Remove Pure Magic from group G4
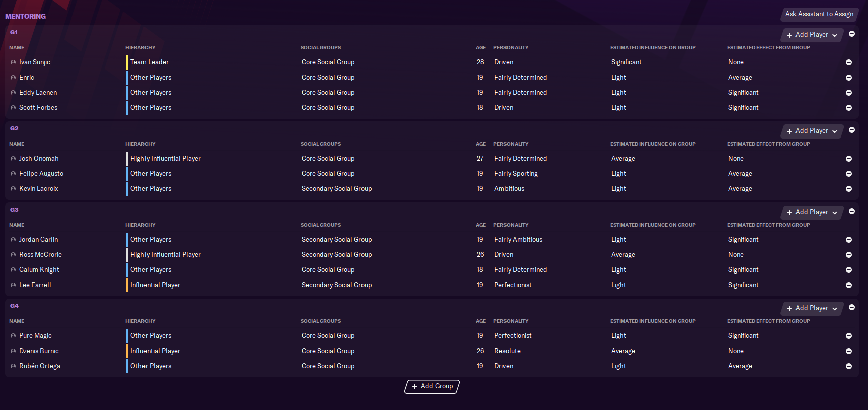 (x=849, y=336)
